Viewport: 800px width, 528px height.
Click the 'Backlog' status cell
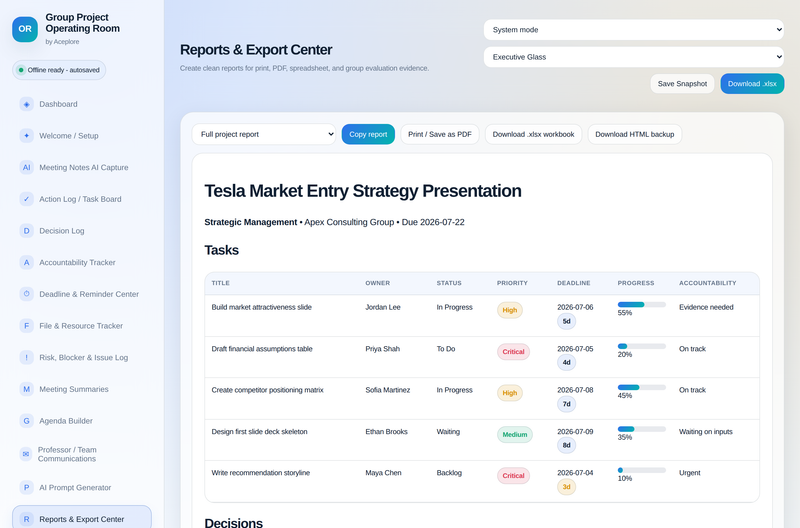pos(449,473)
